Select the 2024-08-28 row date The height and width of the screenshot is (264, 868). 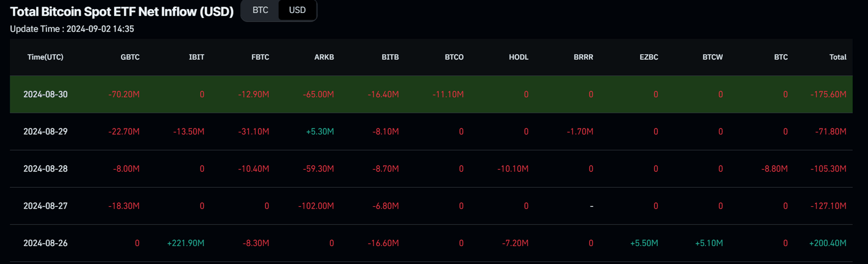point(45,168)
